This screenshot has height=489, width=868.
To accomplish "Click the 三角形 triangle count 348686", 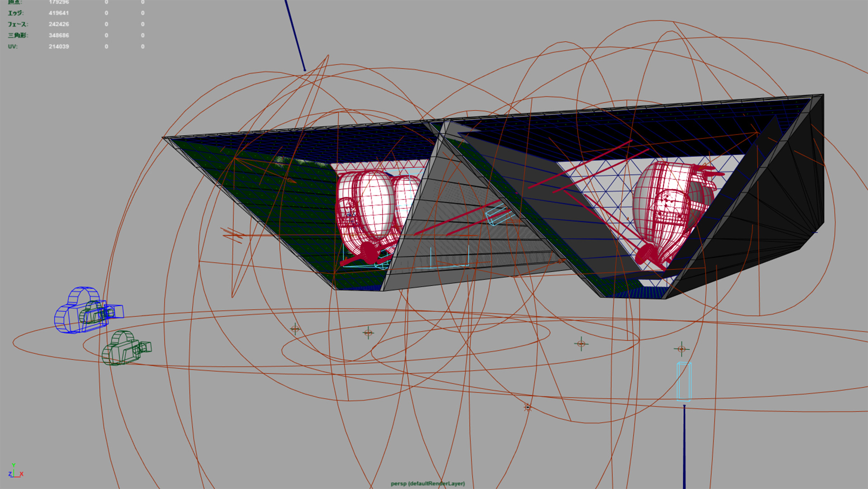I will click(x=59, y=35).
